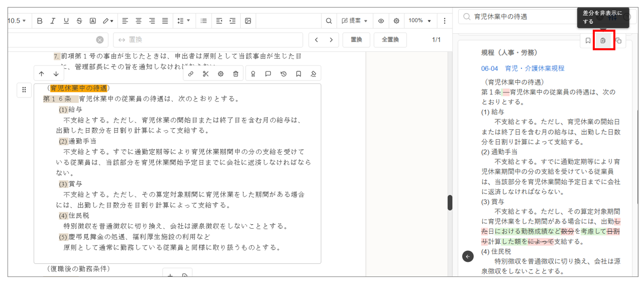
Task: Delete the clause with the trash icon
Action: point(236,74)
